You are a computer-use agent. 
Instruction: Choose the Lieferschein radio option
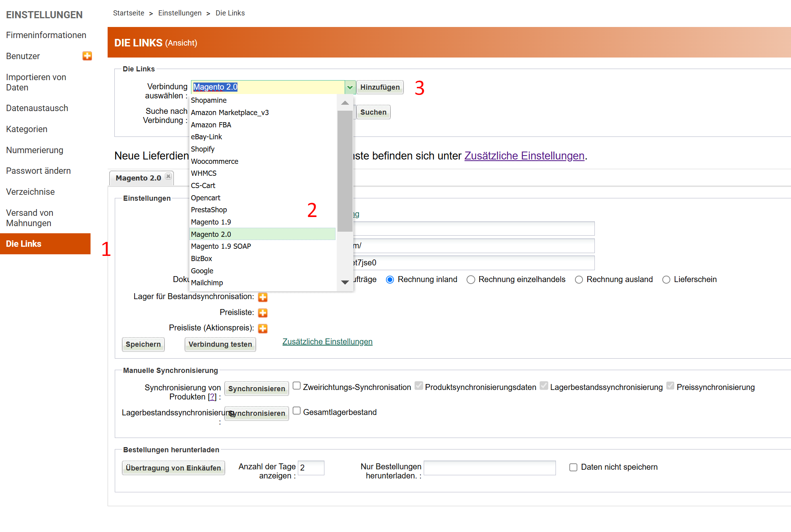click(x=666, y=280)
